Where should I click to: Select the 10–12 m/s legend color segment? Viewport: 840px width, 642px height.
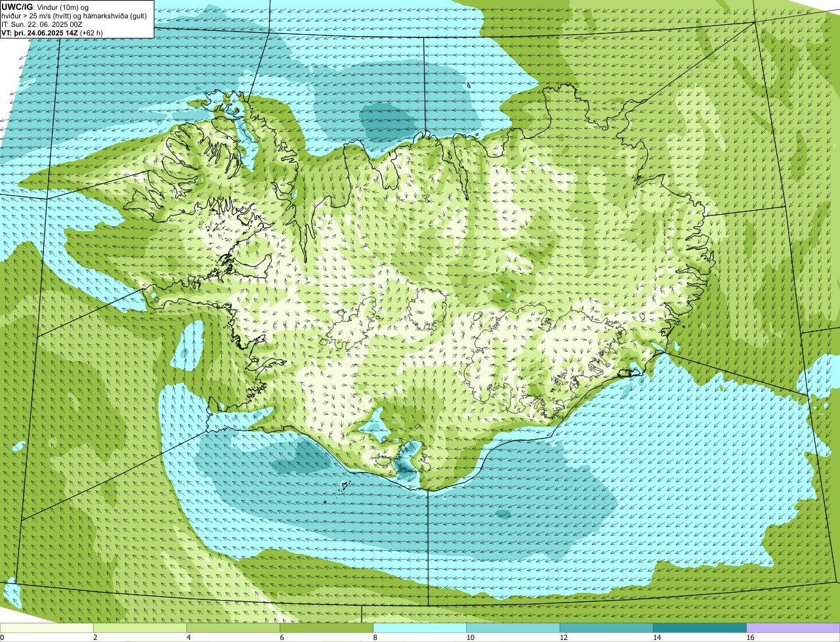513,628
